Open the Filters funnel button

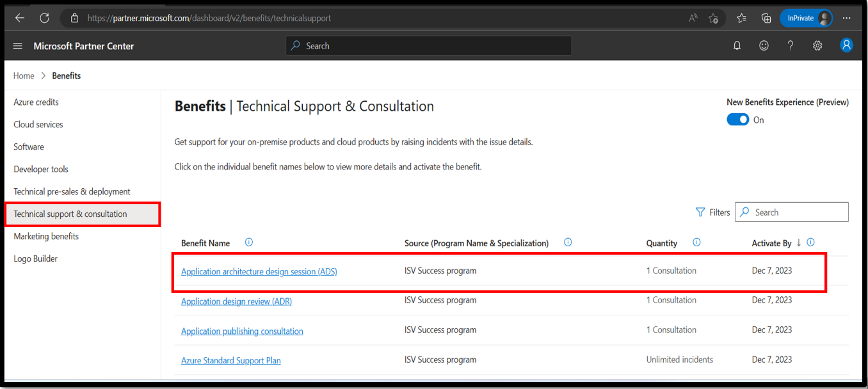click(x=712, y=212)
